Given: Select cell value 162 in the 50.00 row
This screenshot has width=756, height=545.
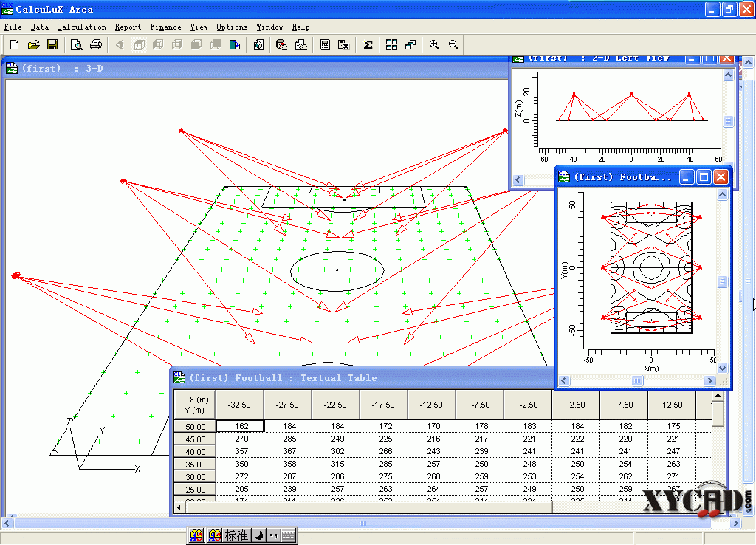Looking at the screenshot, I should click(241, 426).
